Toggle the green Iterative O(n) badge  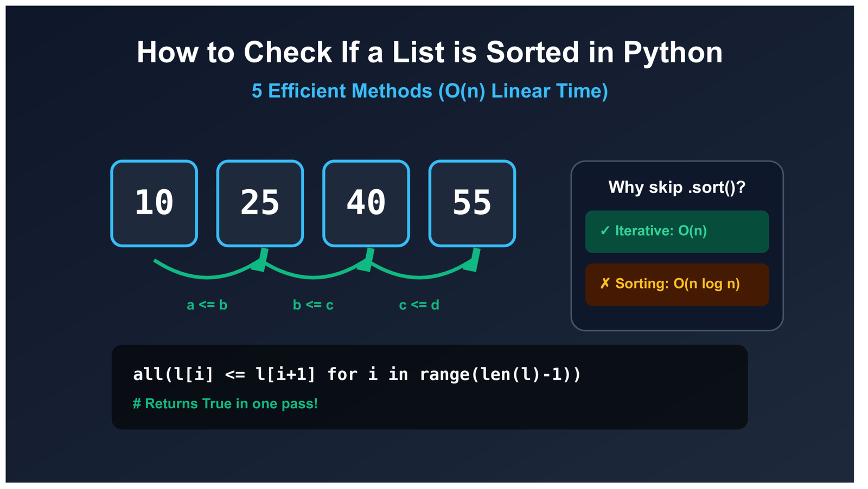pos(676,231)
